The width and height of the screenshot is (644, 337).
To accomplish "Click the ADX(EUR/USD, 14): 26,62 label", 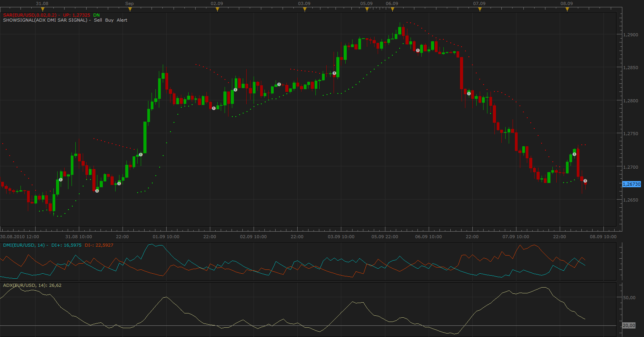I will (x=32, y=285).
